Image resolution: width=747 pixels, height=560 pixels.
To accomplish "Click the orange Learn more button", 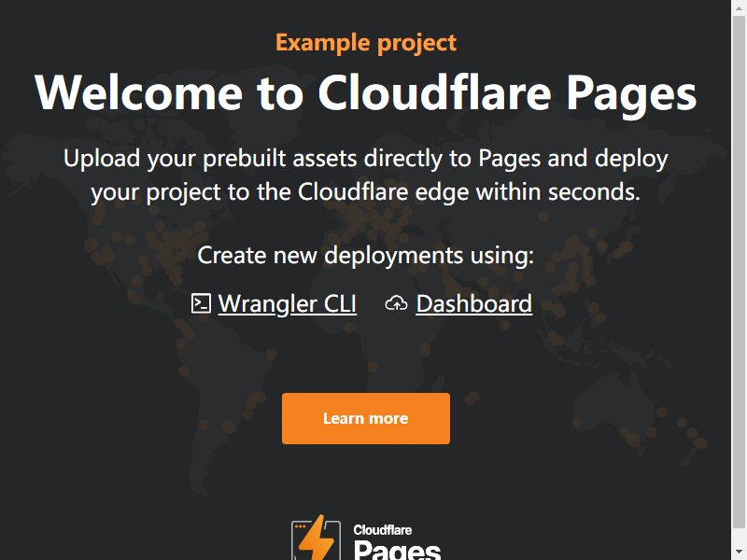I will [366, 418].
